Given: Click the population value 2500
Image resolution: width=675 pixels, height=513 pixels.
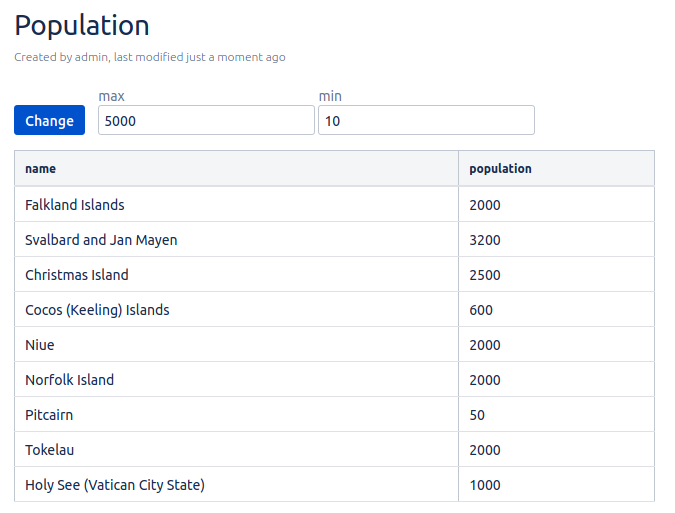Looking at the screenshot, I should 485,275.
